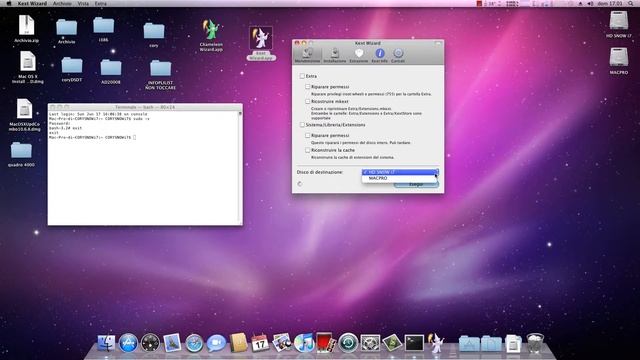Viewport: 640px width, 360px height.
Task: Open Terminal from the Dock
Action: [x=414, y=343]
